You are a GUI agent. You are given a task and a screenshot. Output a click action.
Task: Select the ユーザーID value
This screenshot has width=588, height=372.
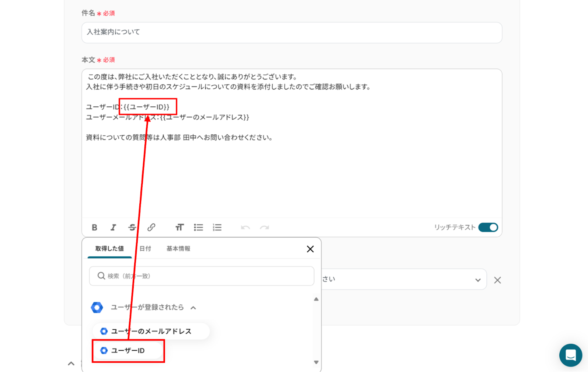tap(128, 350)
